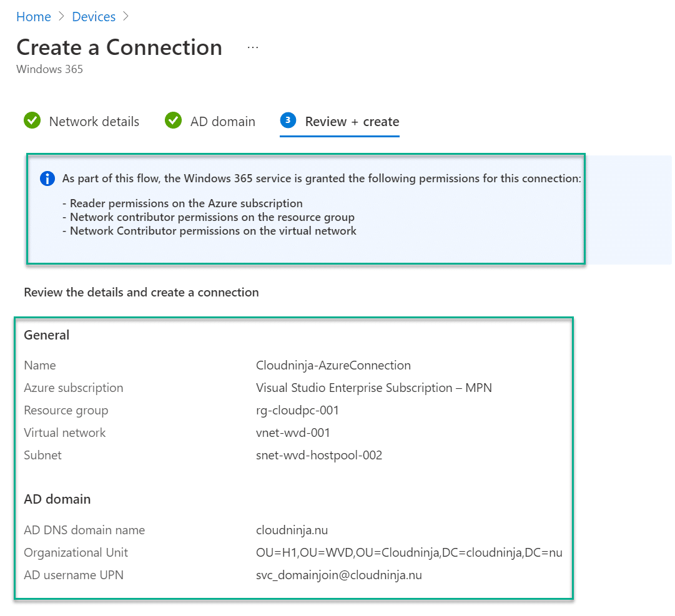Click the Organizational Unit label

tap(76, 553)
